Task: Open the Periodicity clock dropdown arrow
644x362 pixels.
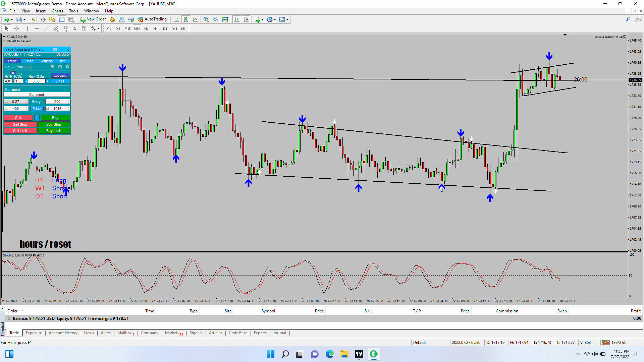Action: tap(275, 19)
